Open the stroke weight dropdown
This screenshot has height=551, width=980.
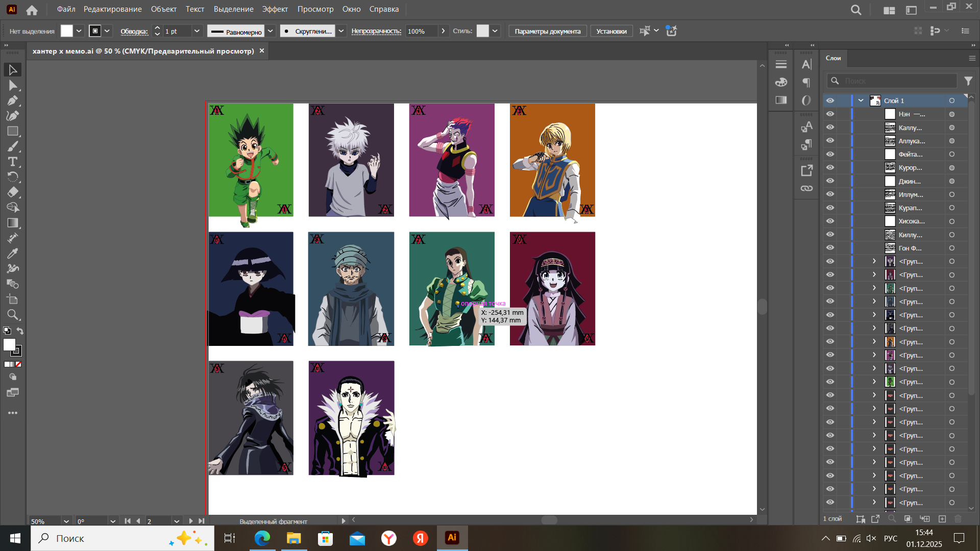click(197, 31)
